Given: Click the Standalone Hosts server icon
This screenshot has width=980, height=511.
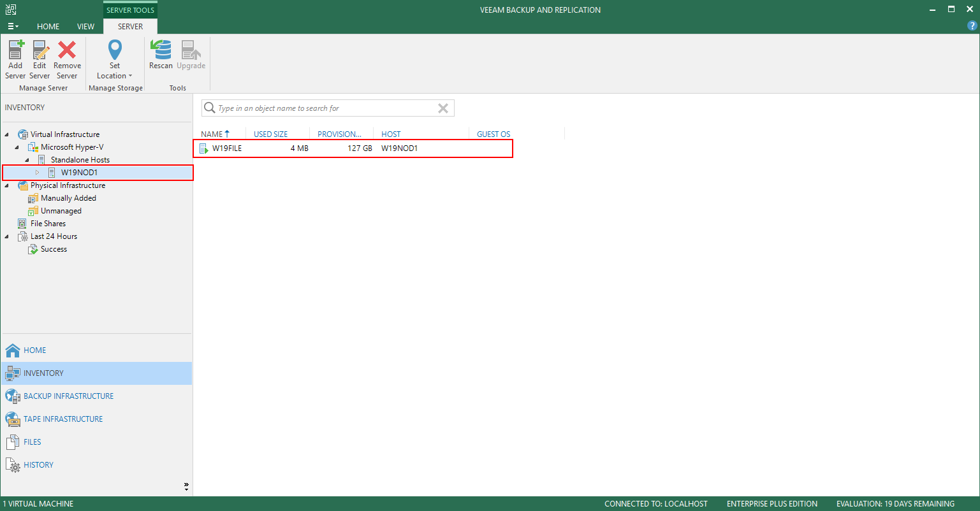Looking at the screenshot, I should pyautogui.click(x=42, y=160).
